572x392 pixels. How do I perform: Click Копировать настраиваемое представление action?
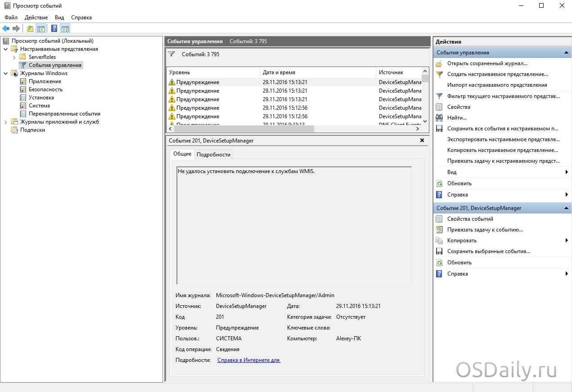pyautogui.click(x=503, y=150)
